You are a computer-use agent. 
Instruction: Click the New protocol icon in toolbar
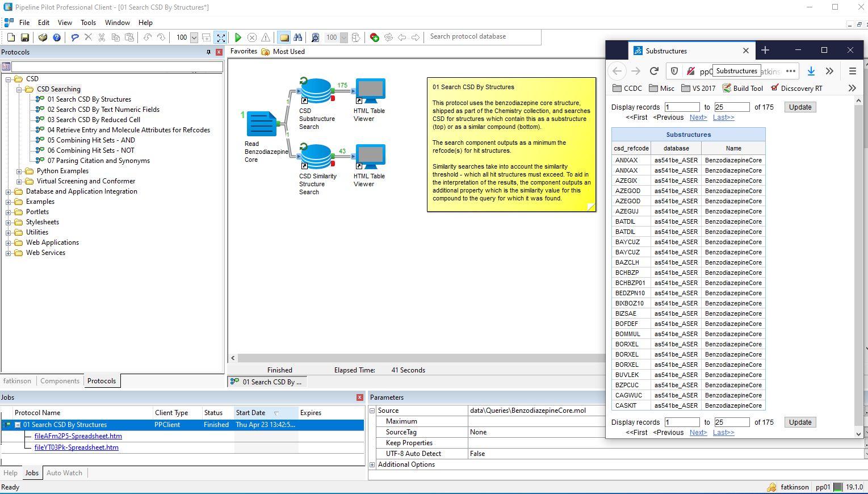[11, 37]
